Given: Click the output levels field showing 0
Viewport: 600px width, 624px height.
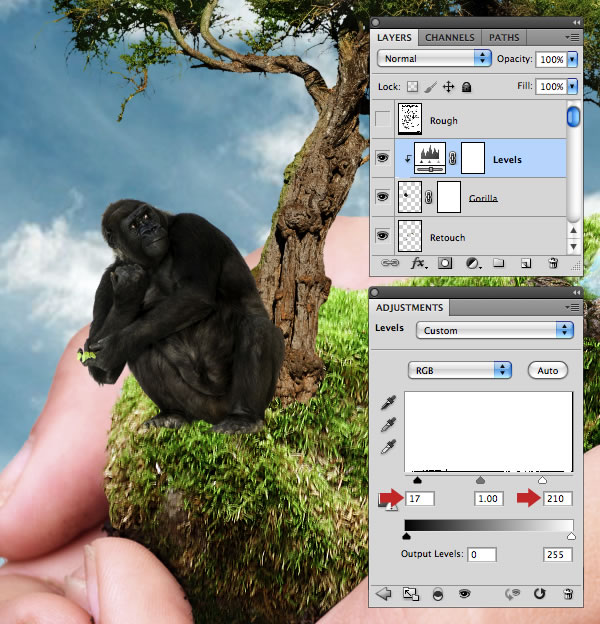Looking at the screenshot, I should click(482, 554).
